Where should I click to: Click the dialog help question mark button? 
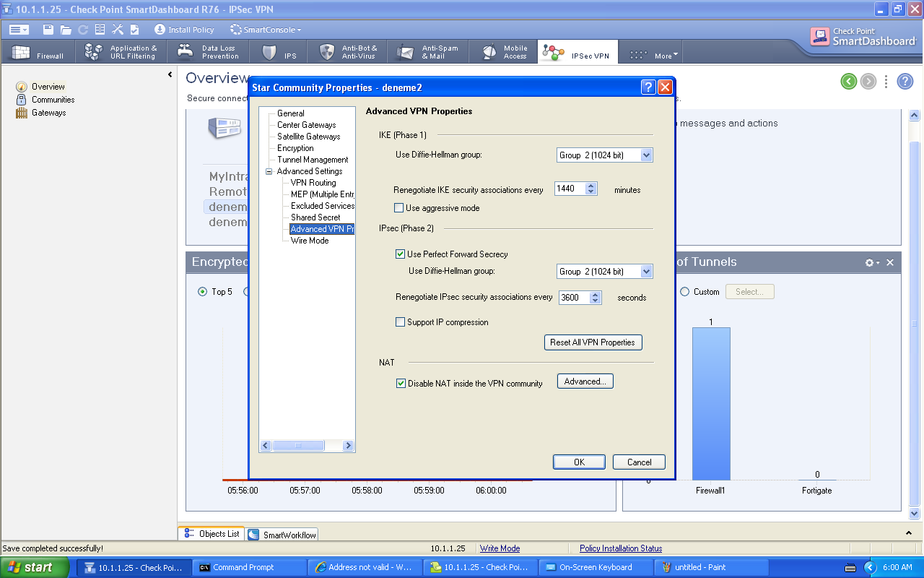coord(648,87)
